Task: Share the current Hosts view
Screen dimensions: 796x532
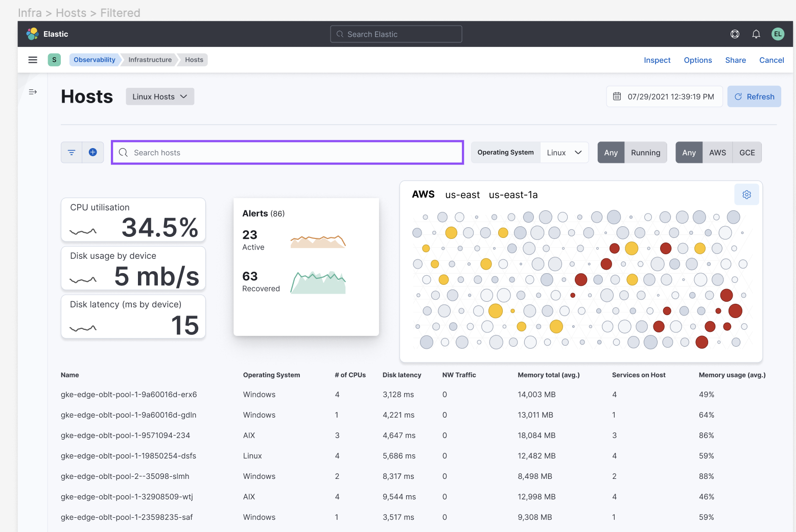Action: 735,60
